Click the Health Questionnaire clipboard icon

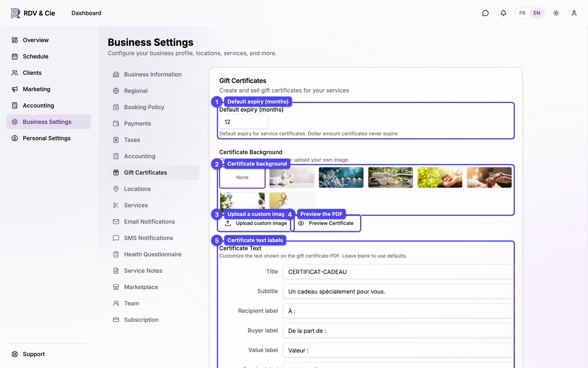116,254
